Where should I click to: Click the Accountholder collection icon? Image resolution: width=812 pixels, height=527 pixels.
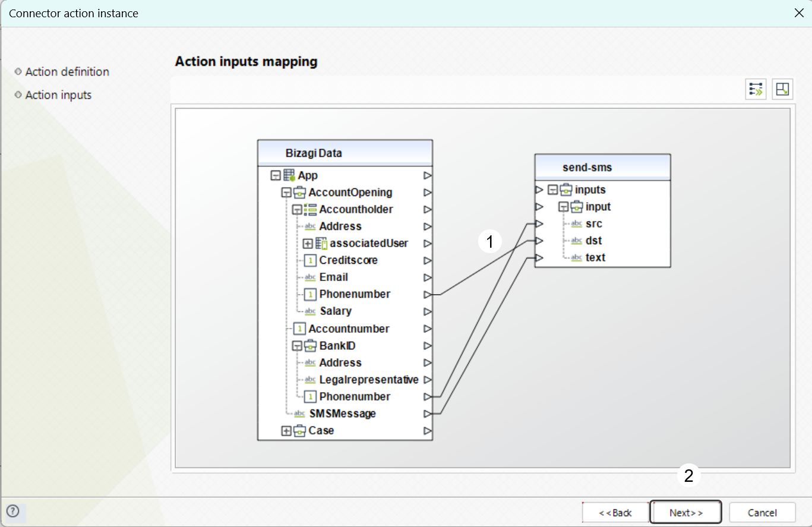pyautogui.click(x=310, y=209)
